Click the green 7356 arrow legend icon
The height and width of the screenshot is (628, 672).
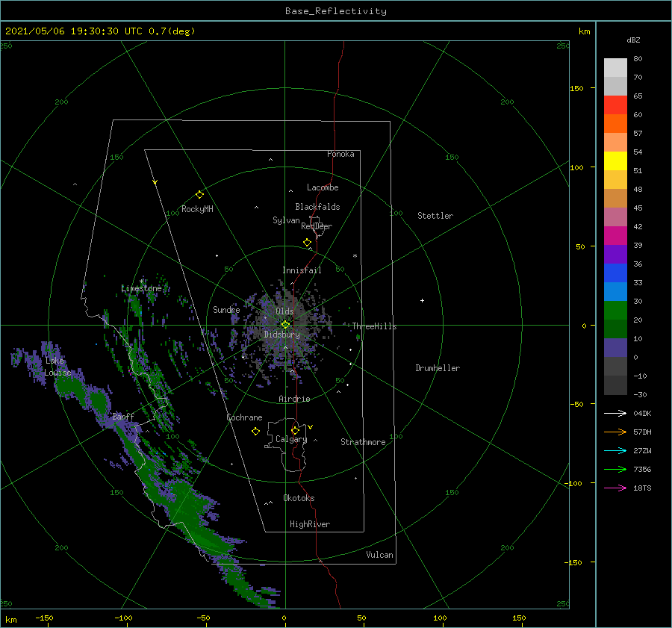615,469
